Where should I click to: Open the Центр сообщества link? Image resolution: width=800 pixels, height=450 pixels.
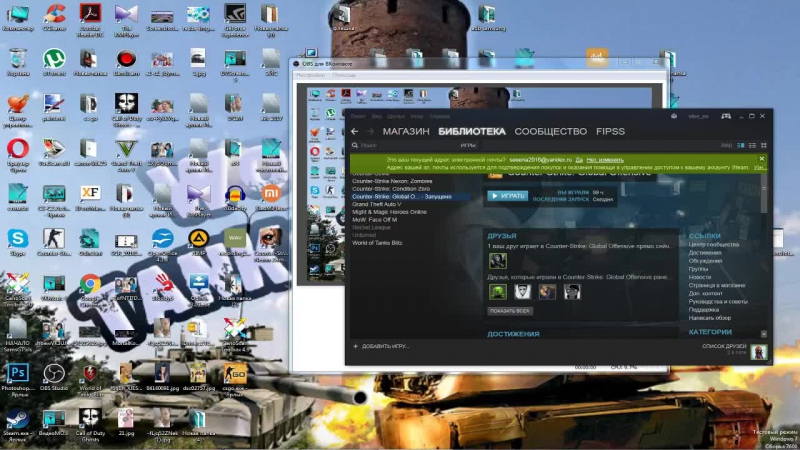713,244
